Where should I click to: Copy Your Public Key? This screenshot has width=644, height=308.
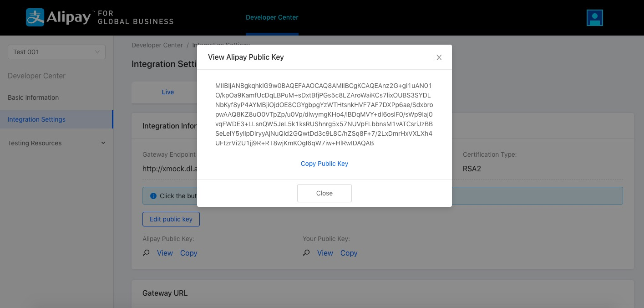tap(349, 253)
